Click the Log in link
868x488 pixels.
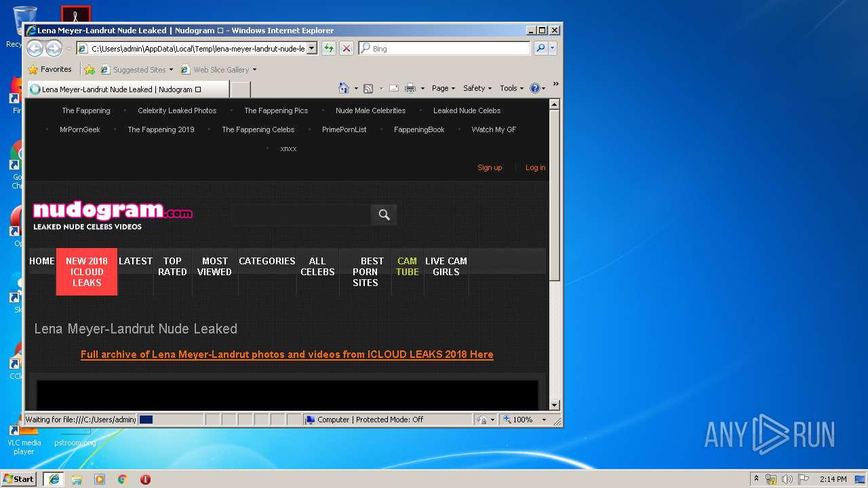(x=535, y=167)
